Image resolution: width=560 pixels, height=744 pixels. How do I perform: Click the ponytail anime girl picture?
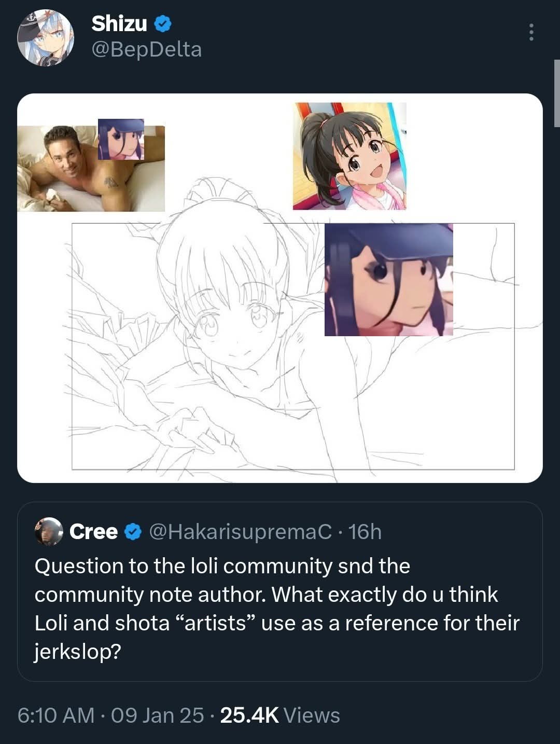coord(349,156)
